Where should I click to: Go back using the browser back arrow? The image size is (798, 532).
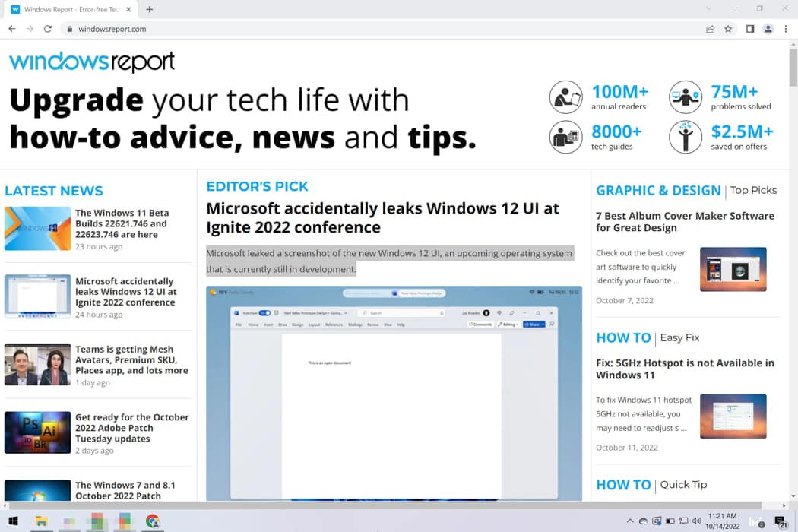point(12,29)
